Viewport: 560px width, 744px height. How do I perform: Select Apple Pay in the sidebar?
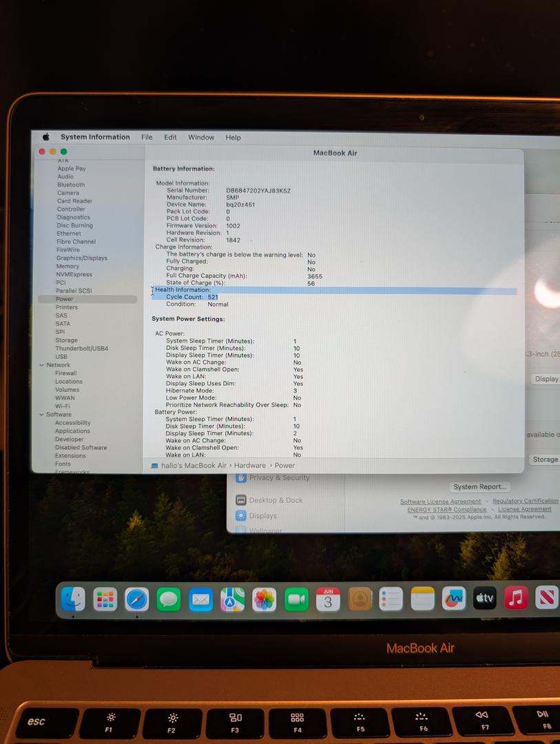pos(72,169)
